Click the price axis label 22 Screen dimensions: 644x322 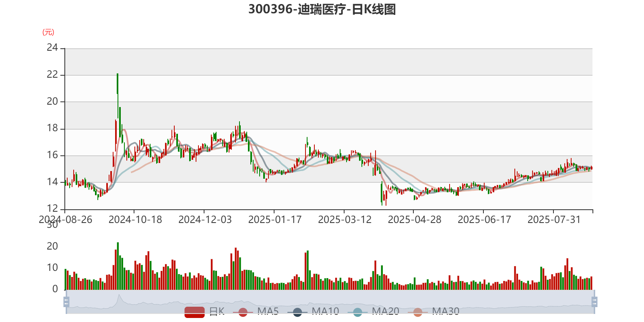pyautogui.click(x=52, y=74)
